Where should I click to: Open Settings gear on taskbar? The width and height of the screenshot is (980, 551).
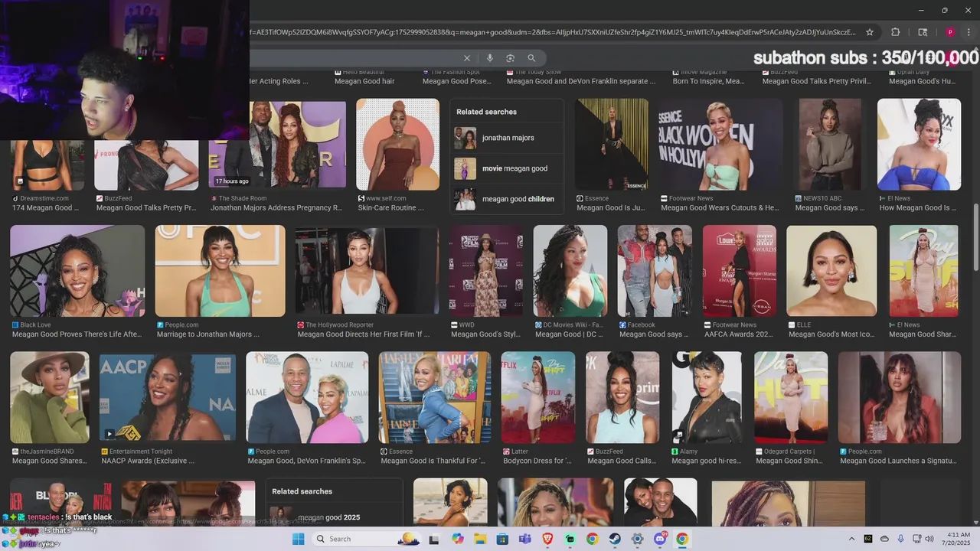[638, 539]
